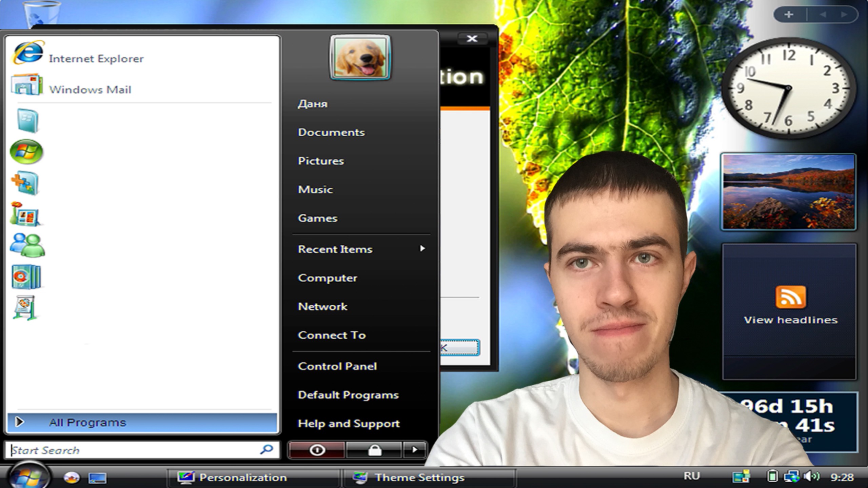Click the sidebar previous-page arrow

point(823,15)
